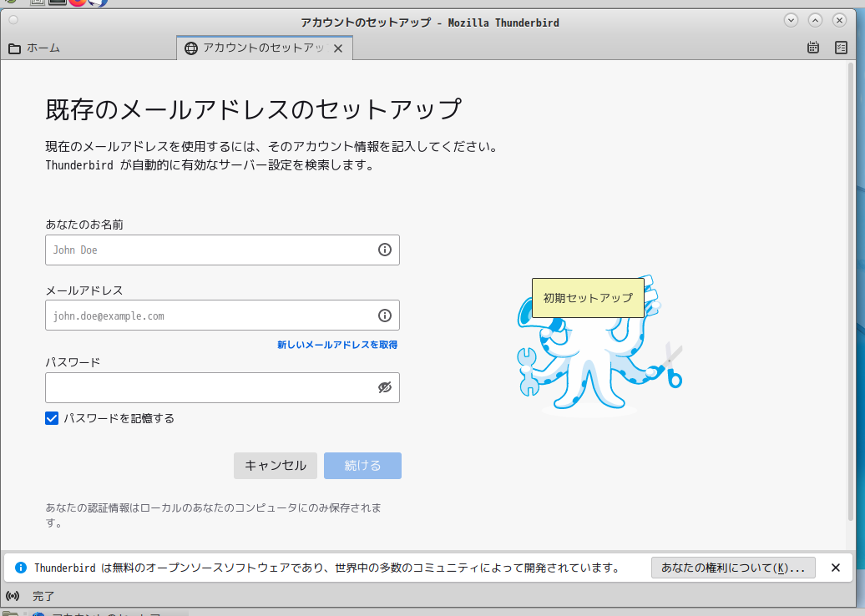Focus the パスワード input field

pyautogui.click(x=222, y=387)
